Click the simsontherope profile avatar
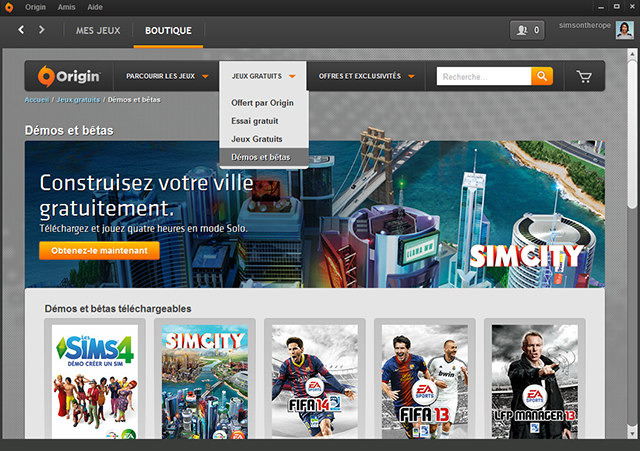640x451 pixels. click(x=624, y=30)
